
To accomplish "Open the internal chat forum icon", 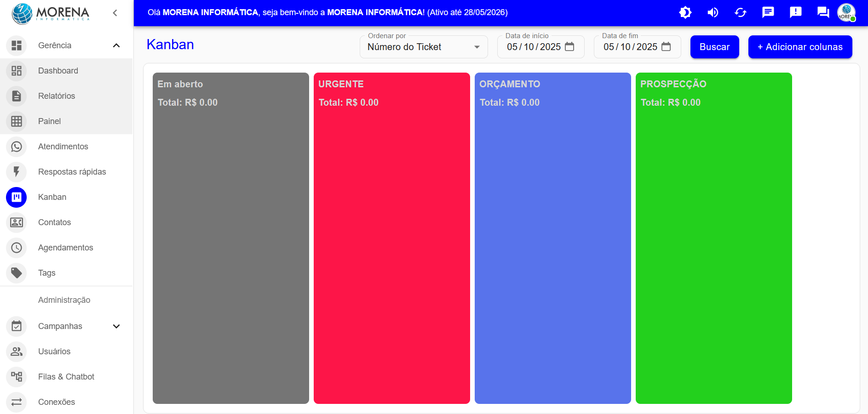I will [x=823, y=12].
